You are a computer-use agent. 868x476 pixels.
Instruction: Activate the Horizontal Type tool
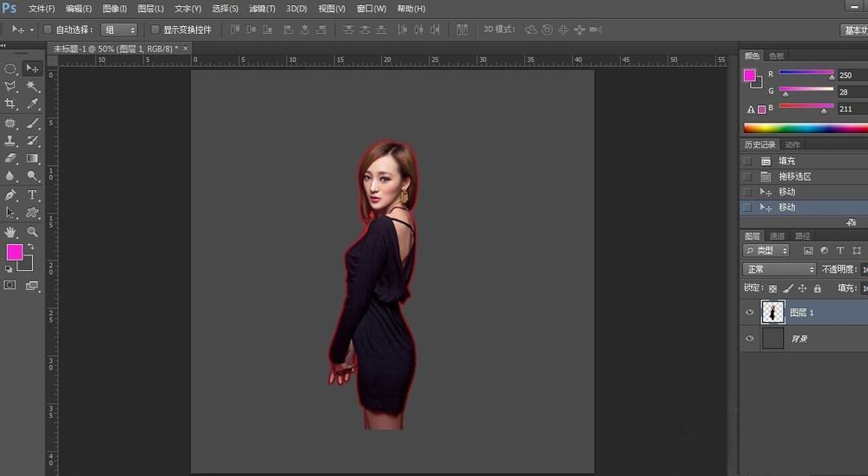(x=33, y=195)
